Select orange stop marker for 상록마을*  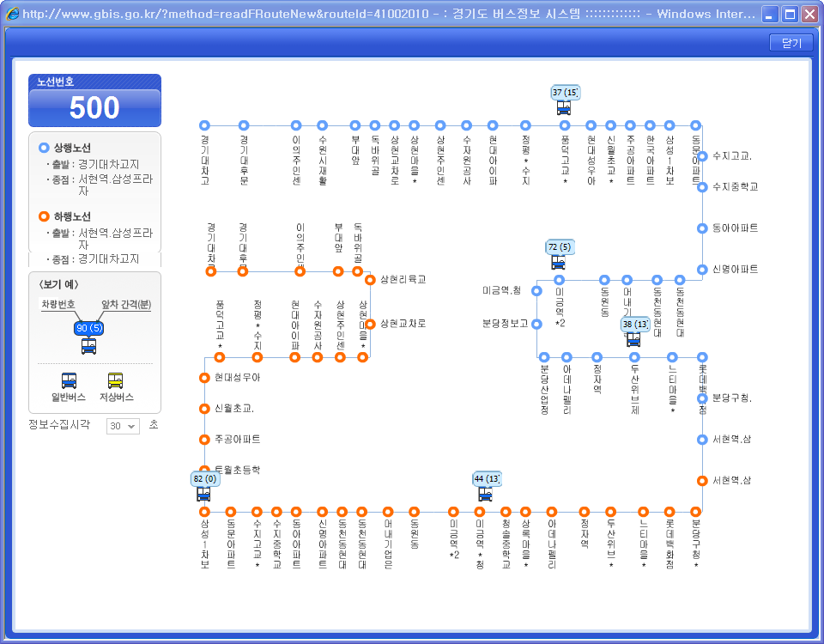pyautogui.click(x=525, y=512)
